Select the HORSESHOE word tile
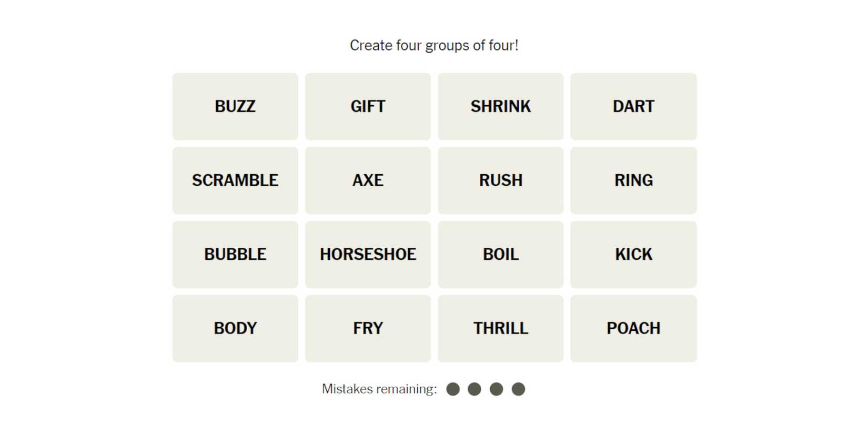868x434 pixels. tap(368, 255)
